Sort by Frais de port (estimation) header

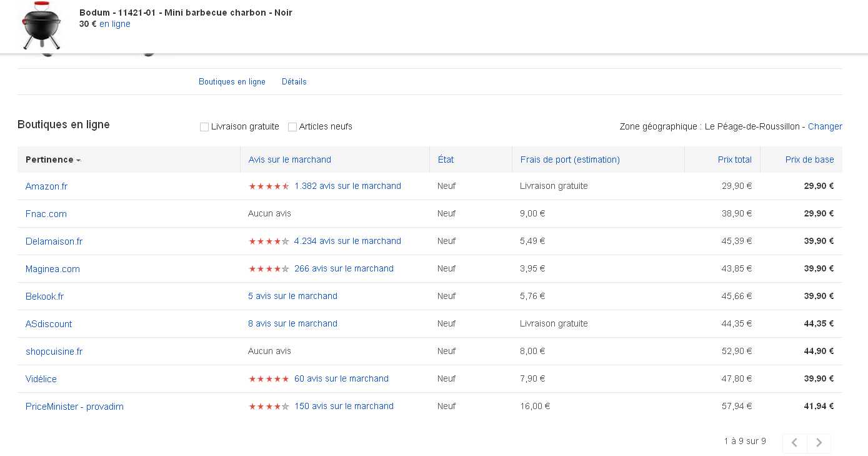pos(570,160)
